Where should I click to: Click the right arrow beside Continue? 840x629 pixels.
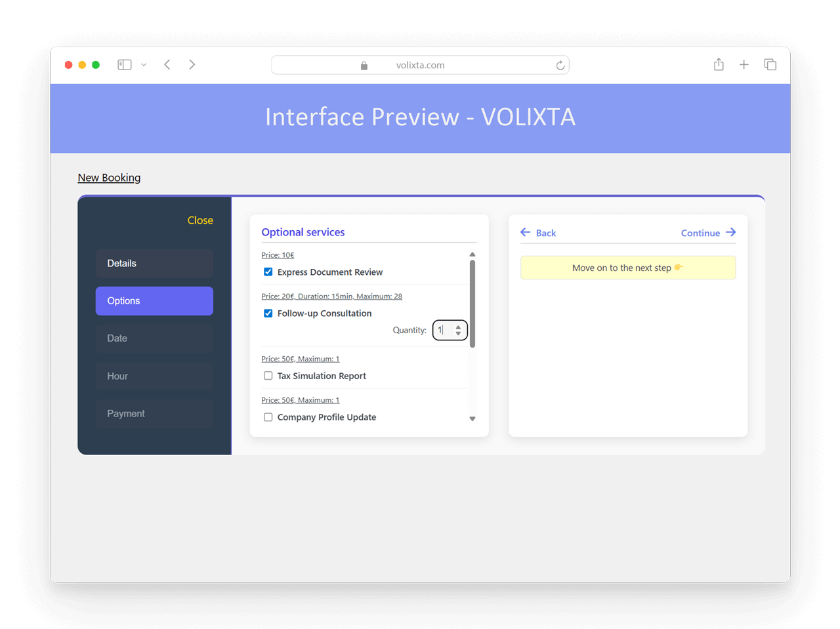click(x=731, y=232)
